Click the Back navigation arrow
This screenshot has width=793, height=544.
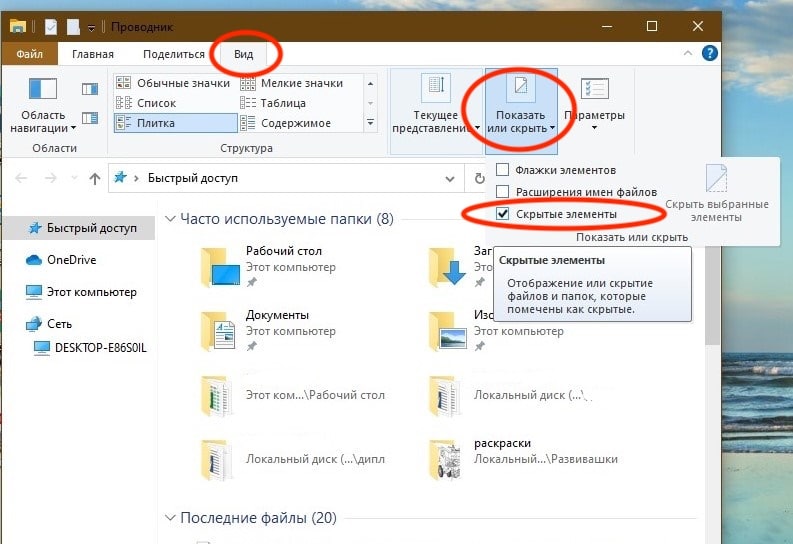click(x=21, y=178)
